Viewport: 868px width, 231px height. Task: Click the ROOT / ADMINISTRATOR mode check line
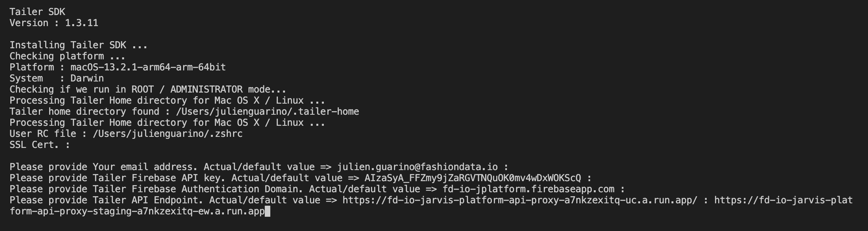coord(148,89)
